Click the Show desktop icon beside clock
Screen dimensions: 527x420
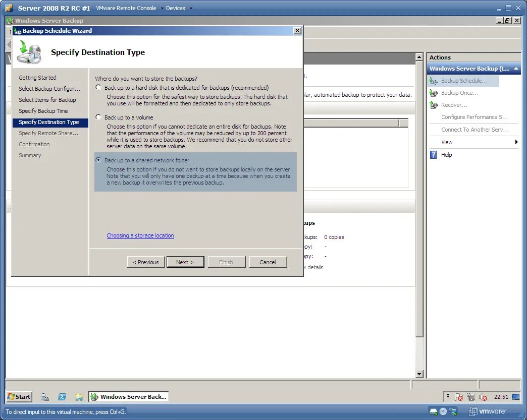tap(516, 397)
